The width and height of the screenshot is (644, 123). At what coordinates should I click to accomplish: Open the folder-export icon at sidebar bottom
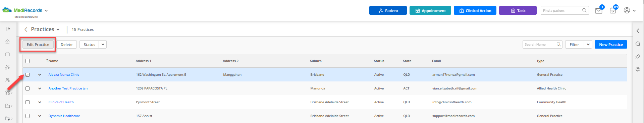(x=8, y=118)
